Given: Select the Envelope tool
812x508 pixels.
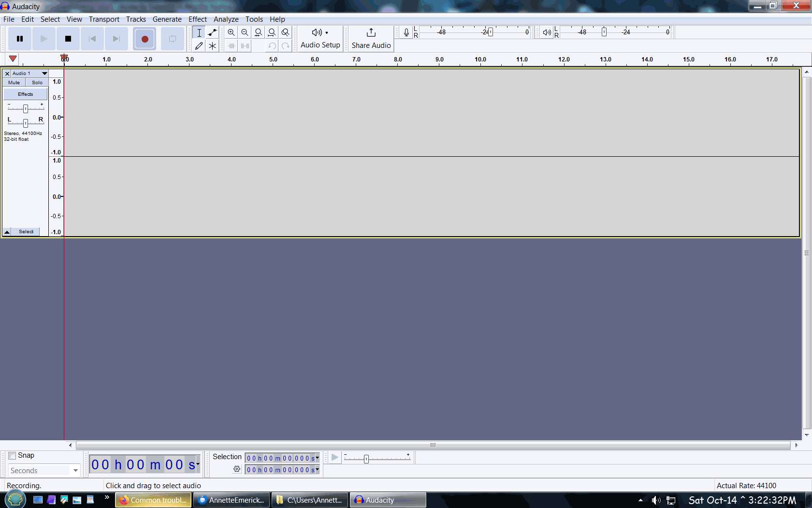Looking at the screenshot, I should (212, 32).
